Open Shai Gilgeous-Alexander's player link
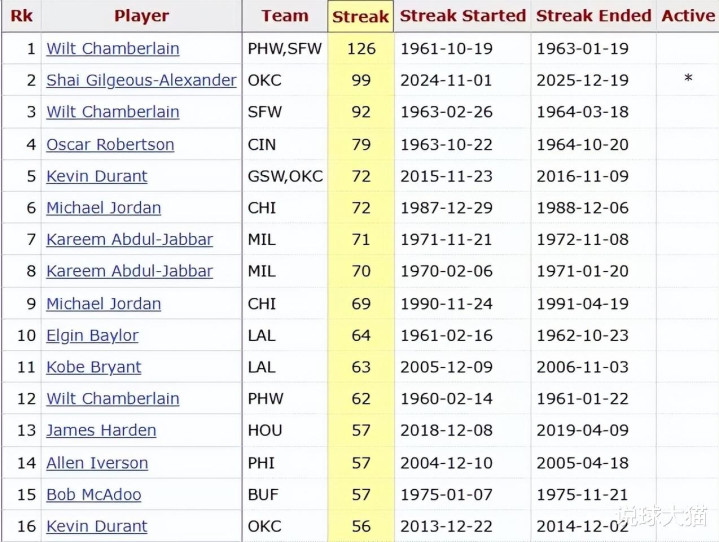 [x=141, y=80]
